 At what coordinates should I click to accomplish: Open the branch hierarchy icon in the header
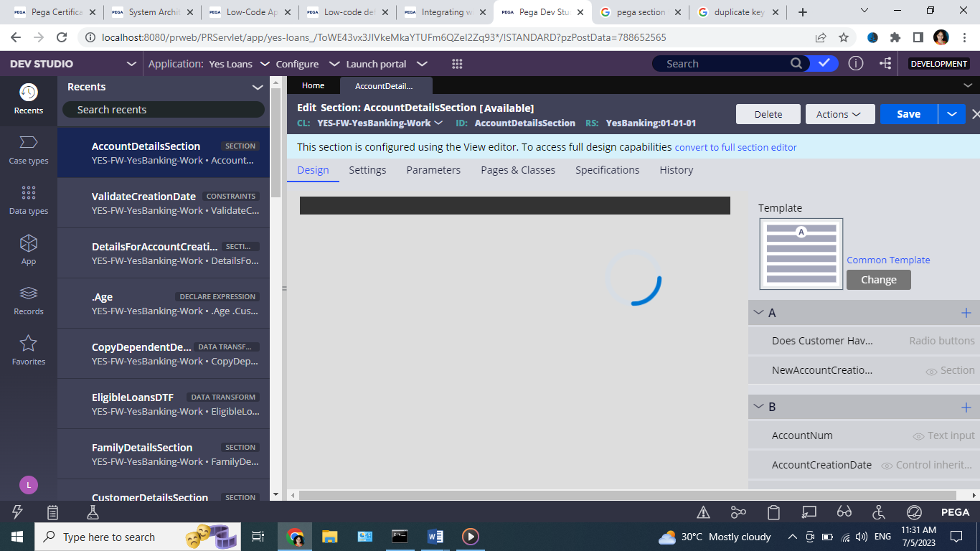click(886, 63)
